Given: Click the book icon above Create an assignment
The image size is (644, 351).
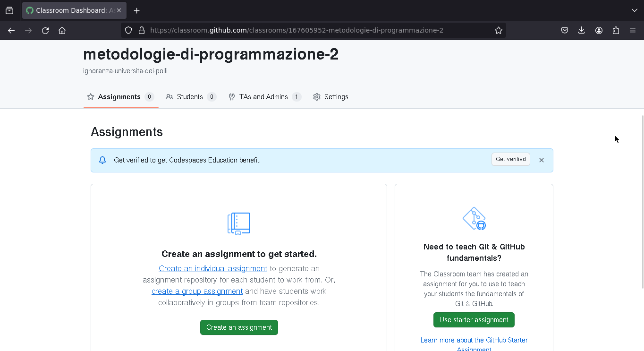Looking at the screenshot, I should pyautogui.click(x=239, y=224).
